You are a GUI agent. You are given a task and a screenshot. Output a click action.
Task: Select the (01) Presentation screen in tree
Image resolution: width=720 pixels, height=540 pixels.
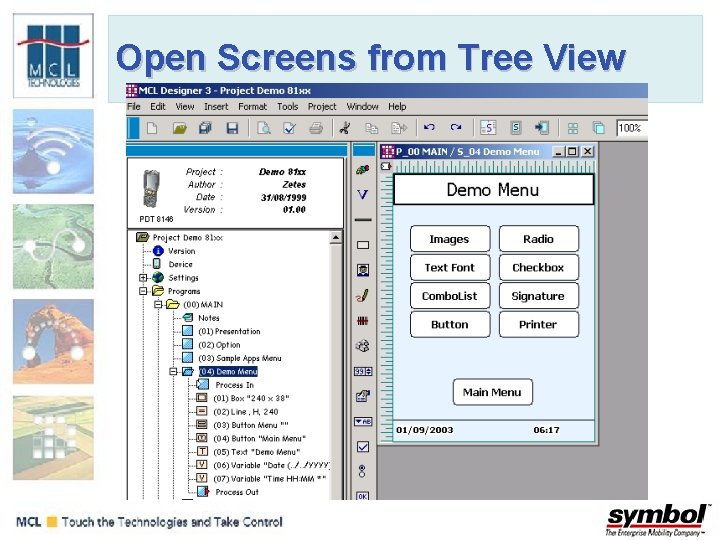point(229,331)
